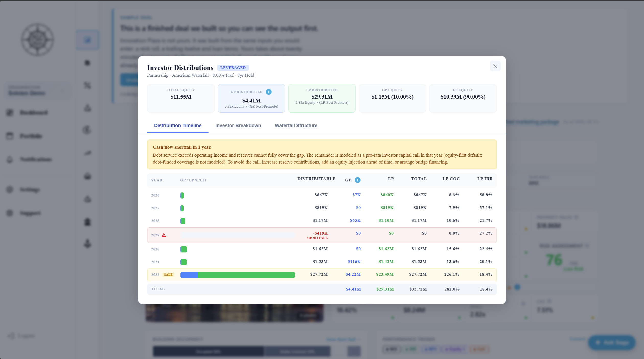Select the LP Distributed $29.31M card
The width and height of the screenshot is (644, 359).
[x=322, y=98]
